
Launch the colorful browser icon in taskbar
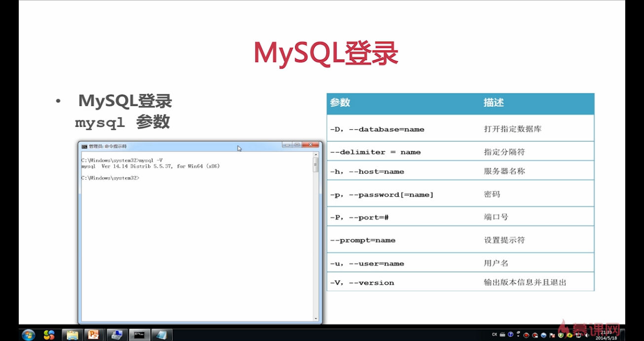(49, 335)
